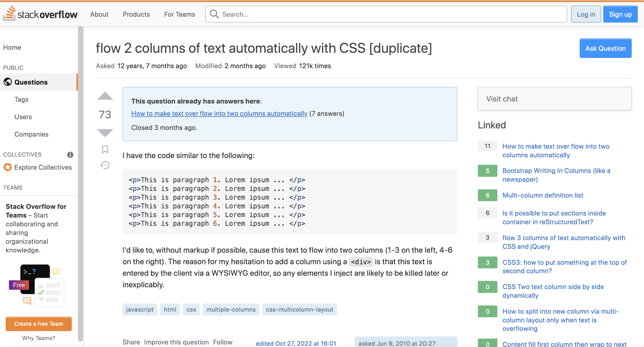Click the left sidebar scrollbar
Screen dimensions: 644x347
pyautogui.click(x=80, y=182)
